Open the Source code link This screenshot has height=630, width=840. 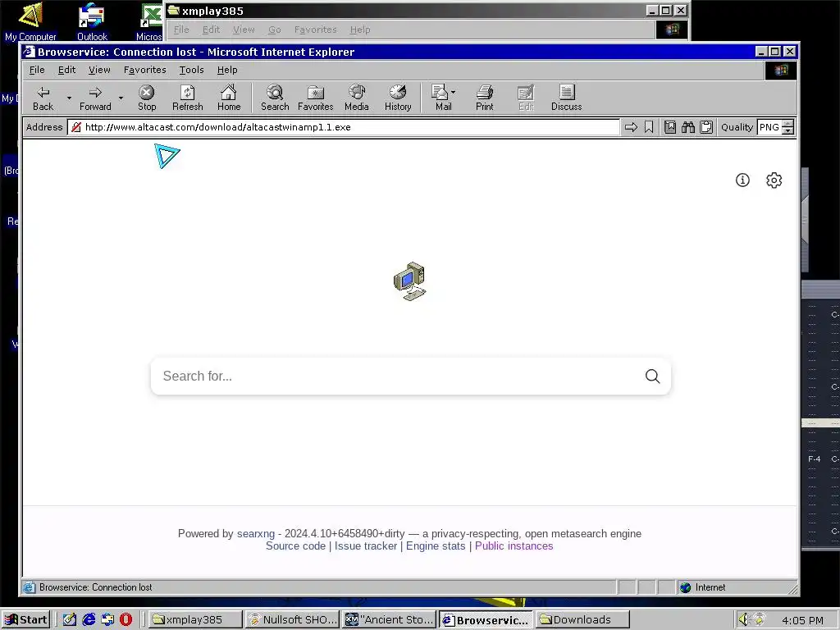(295, 546)
